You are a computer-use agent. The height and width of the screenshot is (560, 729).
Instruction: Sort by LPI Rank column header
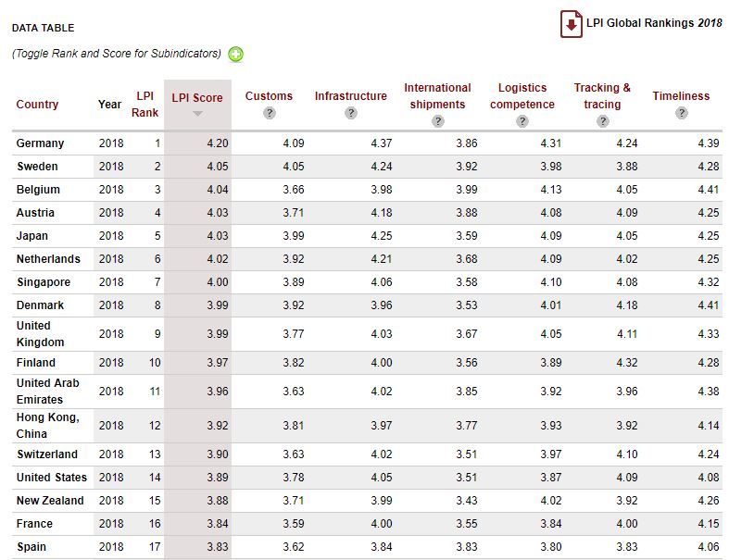145,104
